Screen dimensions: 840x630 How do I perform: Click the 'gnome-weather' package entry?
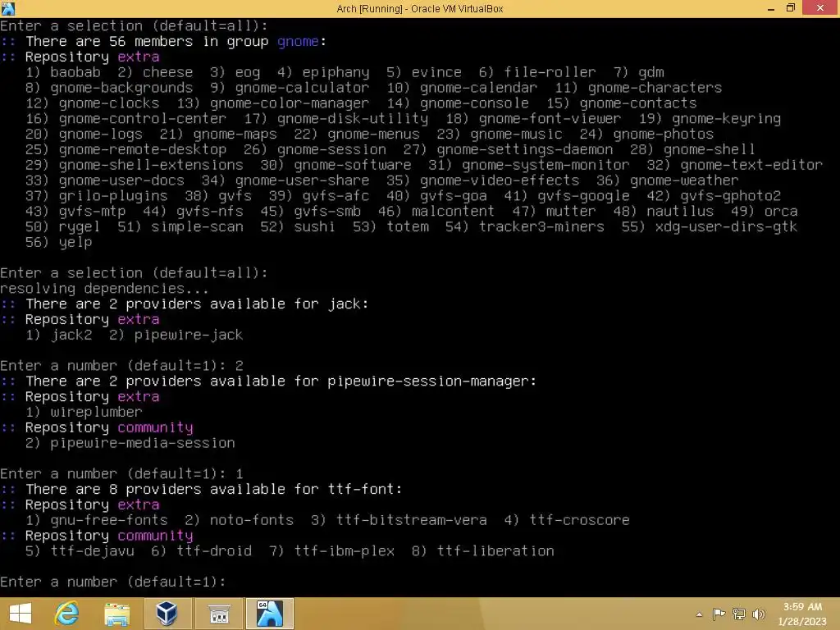click(684, 180)
